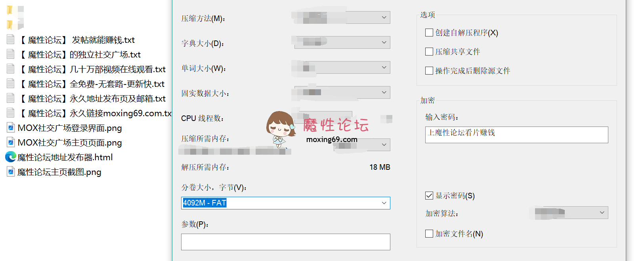Viewport: 644px width, 261px height.
Task: Click the 输入密码 password field
Action: [516, 135]
